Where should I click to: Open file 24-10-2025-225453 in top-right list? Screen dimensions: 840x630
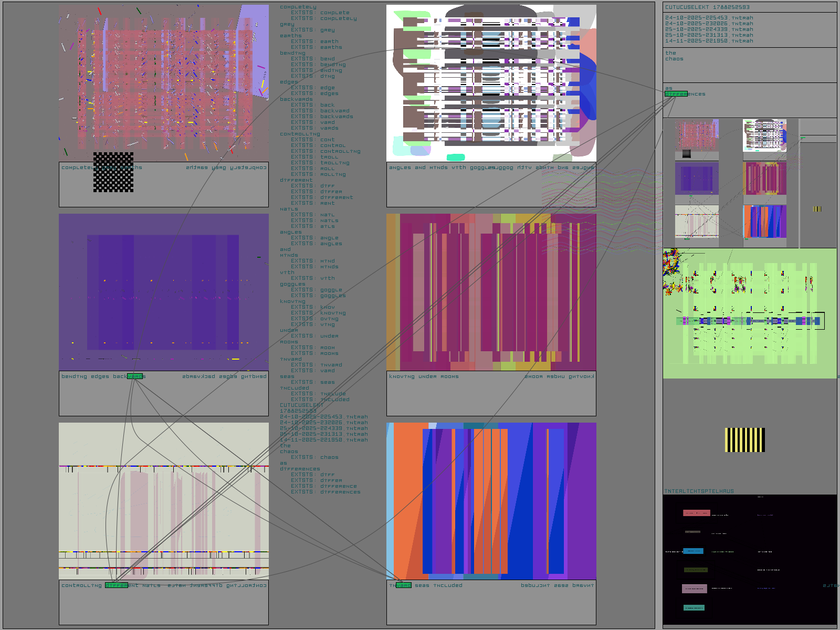[x=709, y=18]
